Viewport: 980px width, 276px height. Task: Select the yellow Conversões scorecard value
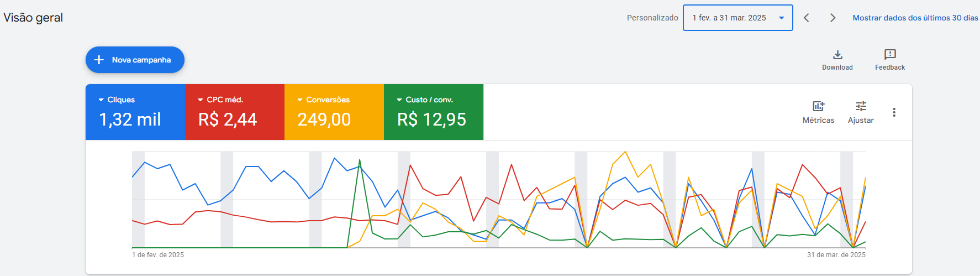(x=324, y=119)
